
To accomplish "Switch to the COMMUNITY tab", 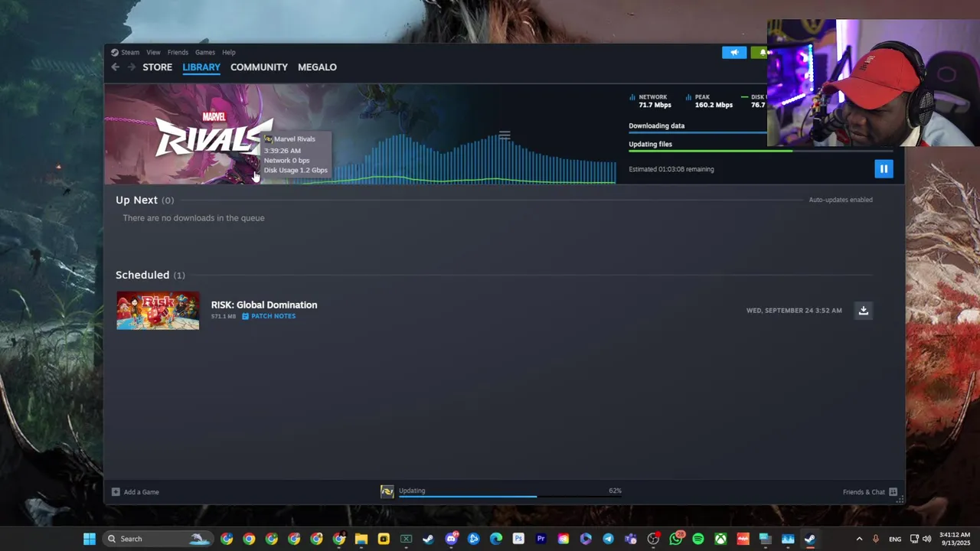I will [x=259, y=67].
